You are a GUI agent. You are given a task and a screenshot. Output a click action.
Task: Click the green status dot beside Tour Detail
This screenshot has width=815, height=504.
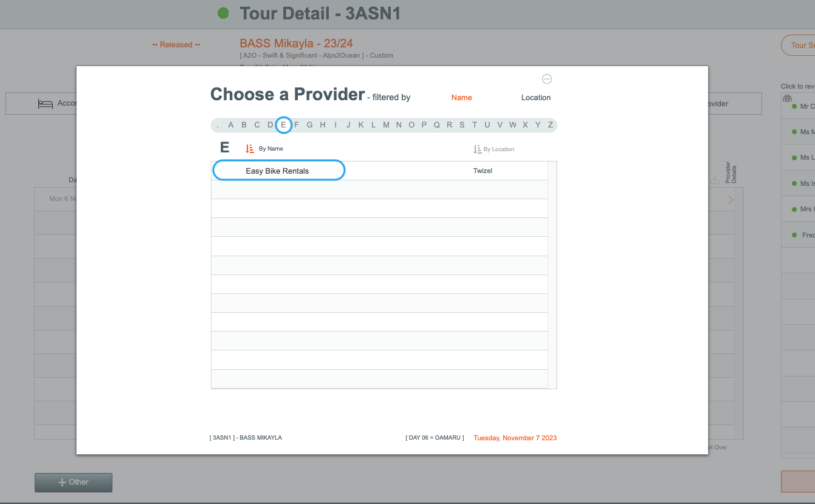(x=223, y=13)
